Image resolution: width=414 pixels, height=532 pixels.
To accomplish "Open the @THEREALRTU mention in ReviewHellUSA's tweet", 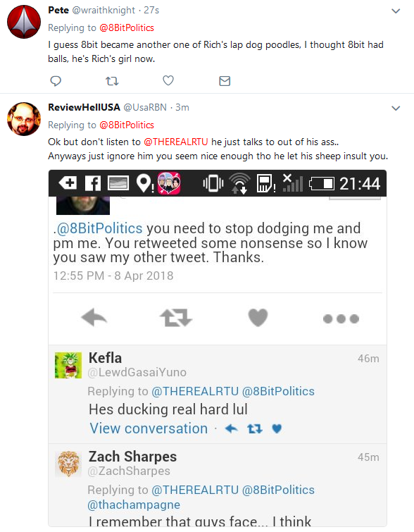I will click(x=176, y=142).
